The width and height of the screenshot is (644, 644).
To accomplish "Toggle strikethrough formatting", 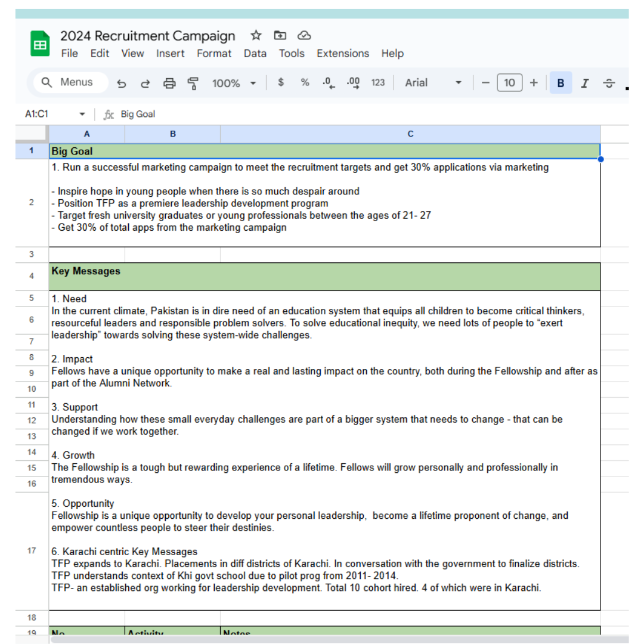I will (x=609, y=83).
